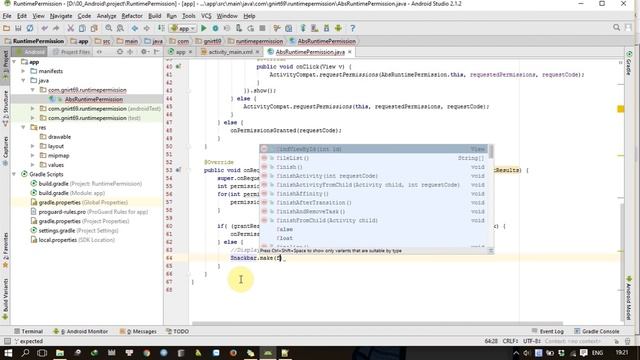
Task: Open the Android Monitor tool window
Action: pos(80,331)
